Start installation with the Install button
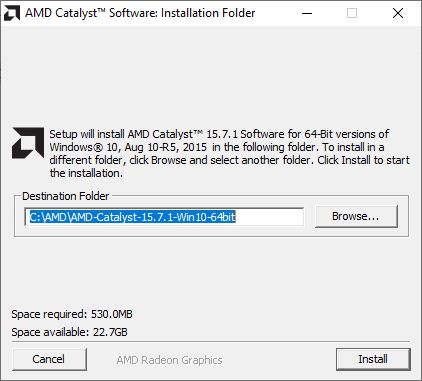422x381 pixels. point(373,359)
